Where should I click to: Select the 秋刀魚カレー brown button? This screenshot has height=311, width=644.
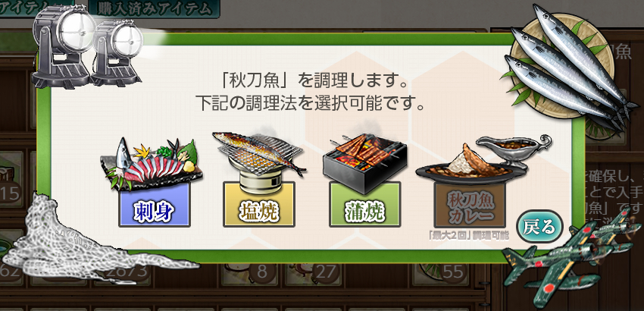pos(470,206)
